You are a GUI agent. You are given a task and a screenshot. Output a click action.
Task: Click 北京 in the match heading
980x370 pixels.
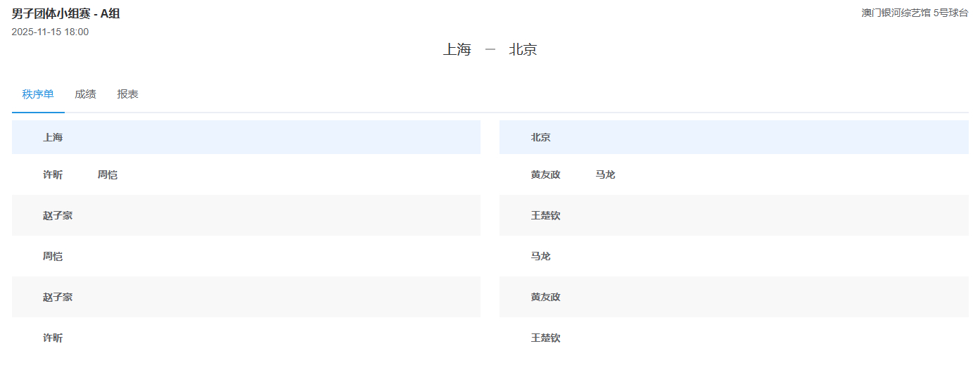523,49
